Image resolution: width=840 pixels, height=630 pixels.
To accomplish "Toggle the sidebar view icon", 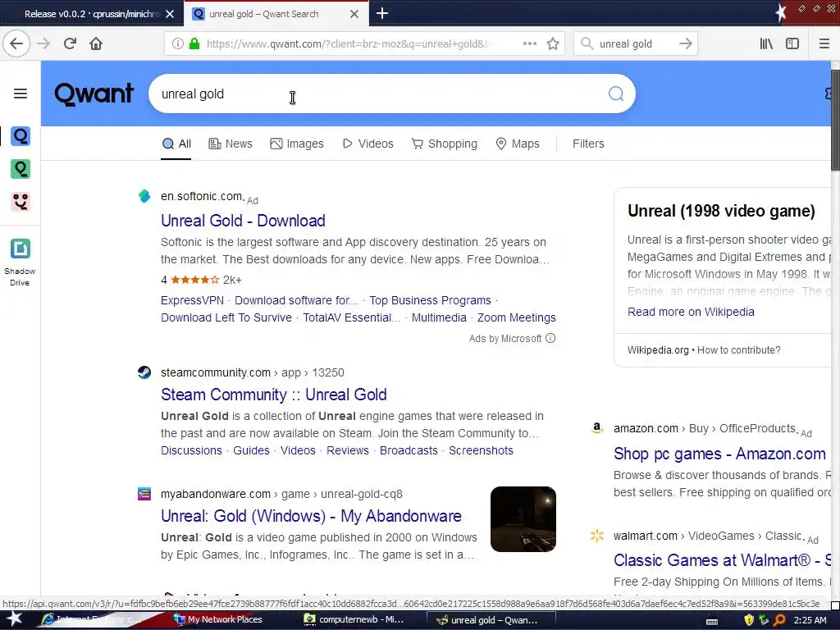I will tap(792, 44).
